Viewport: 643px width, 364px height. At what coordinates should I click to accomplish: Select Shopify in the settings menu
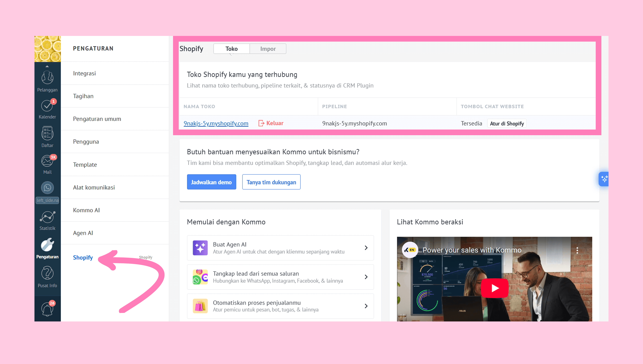[x=83, y=257]
